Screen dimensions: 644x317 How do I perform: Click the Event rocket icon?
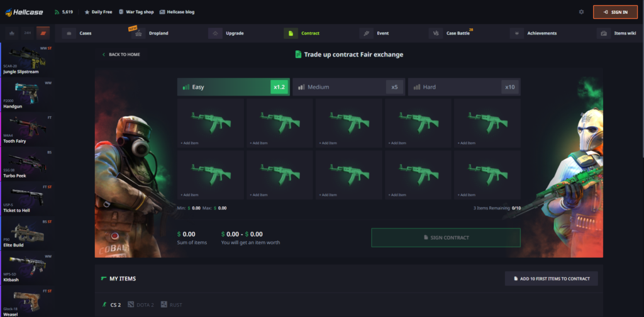(367, 33)
